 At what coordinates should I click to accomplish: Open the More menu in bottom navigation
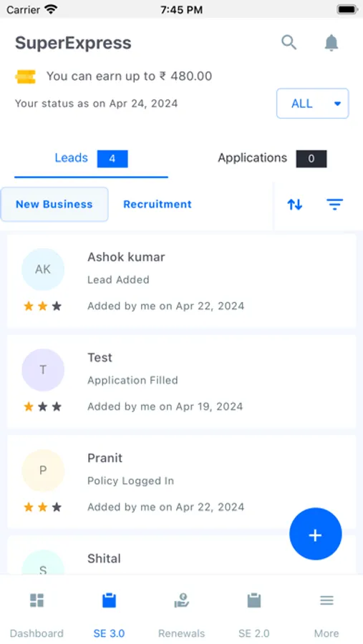point(326,615)
